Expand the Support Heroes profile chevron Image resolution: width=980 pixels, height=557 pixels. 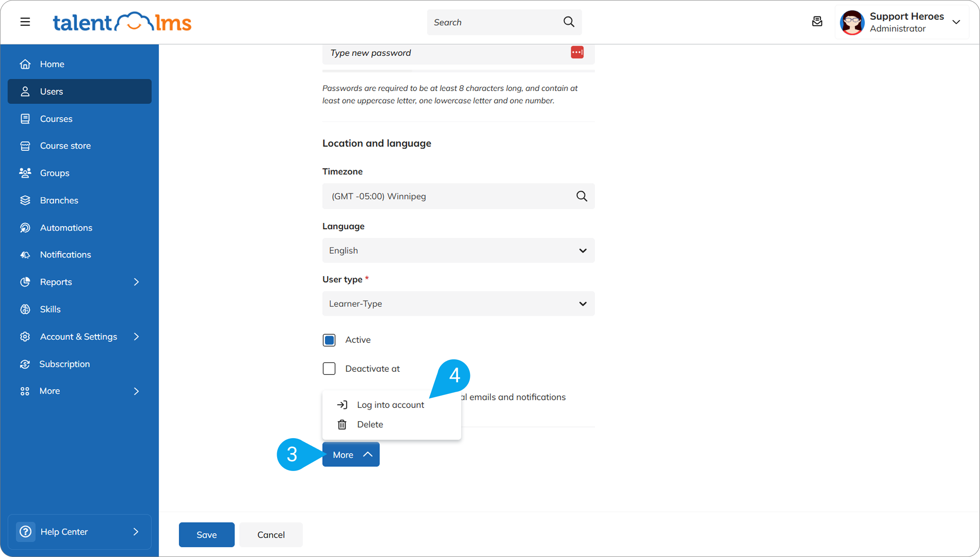tap(956, 22)
